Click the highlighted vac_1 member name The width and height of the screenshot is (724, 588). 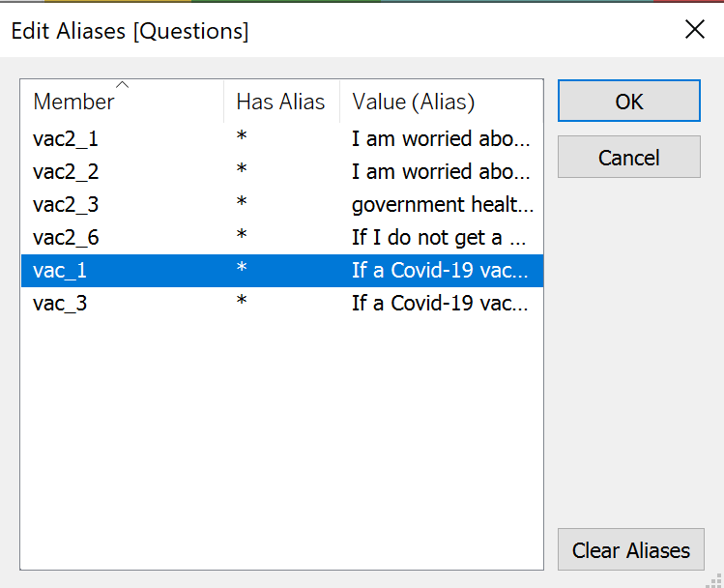tap(60, 271)
